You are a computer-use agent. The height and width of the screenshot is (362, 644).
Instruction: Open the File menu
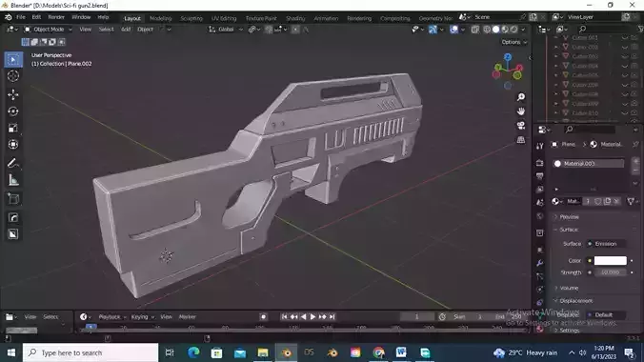tap(21, 17)
